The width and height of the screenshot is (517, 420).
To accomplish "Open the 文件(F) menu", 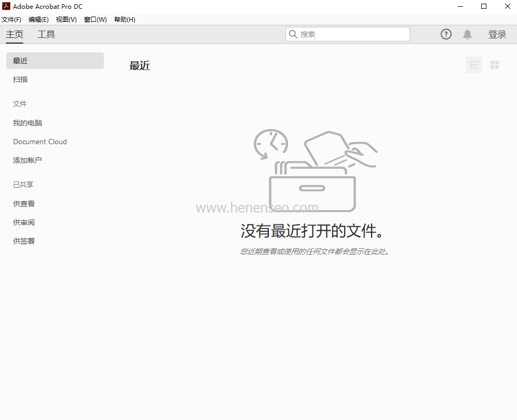I will [x=11, y=19].
